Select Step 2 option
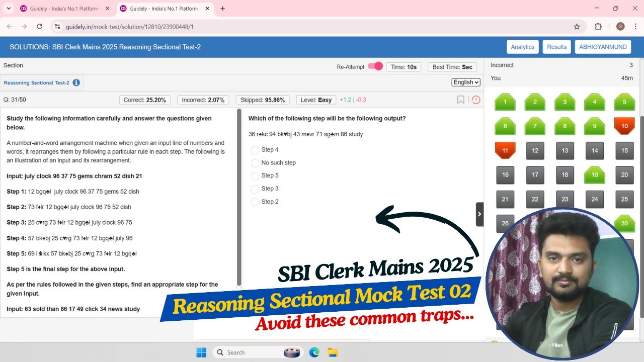This screenshot has height=362, width=644. click(255, 202)
